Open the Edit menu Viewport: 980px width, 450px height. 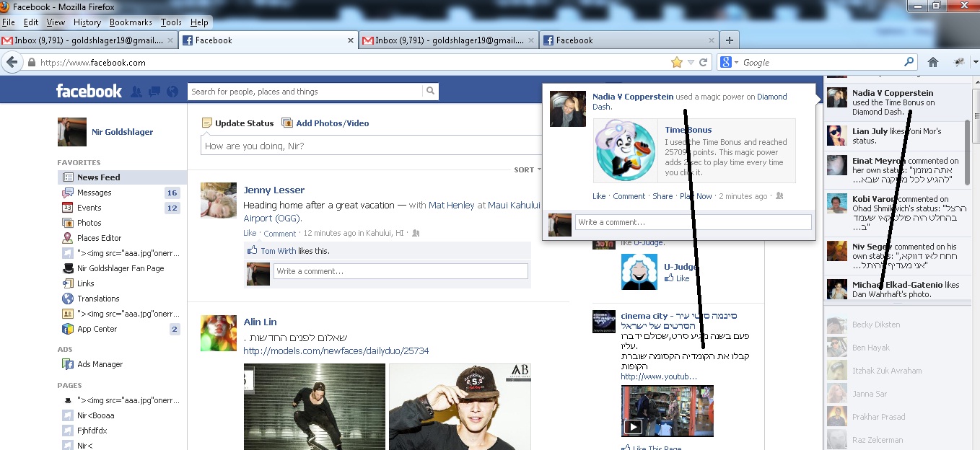coord(30,22)
